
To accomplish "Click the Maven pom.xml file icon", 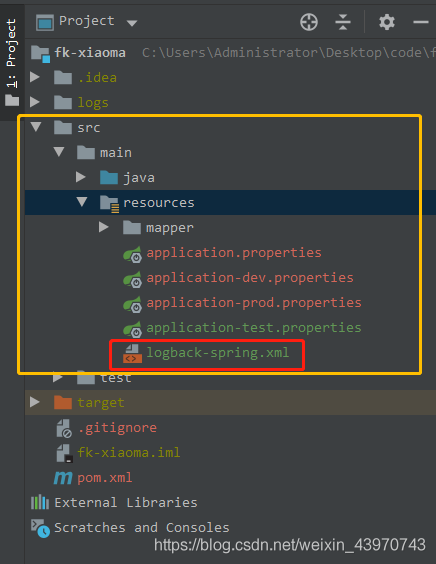I will pyautogui.click(x=63, y=478).
